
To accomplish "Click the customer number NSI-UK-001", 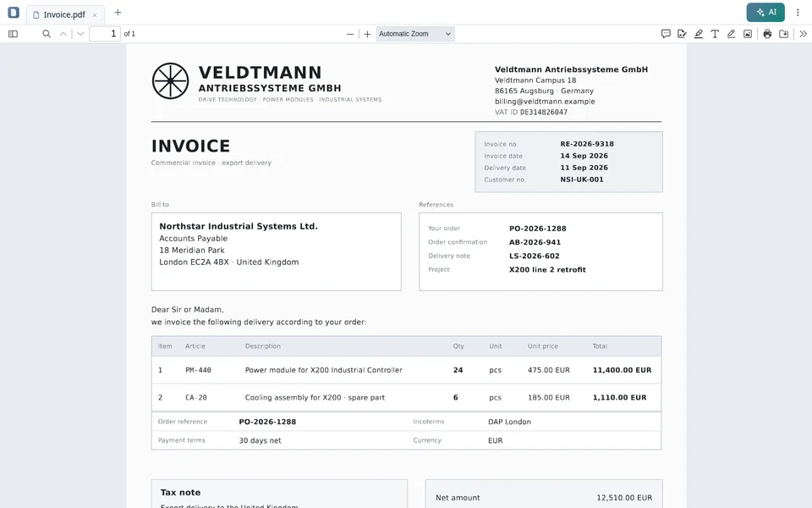I will coord(582,179).
